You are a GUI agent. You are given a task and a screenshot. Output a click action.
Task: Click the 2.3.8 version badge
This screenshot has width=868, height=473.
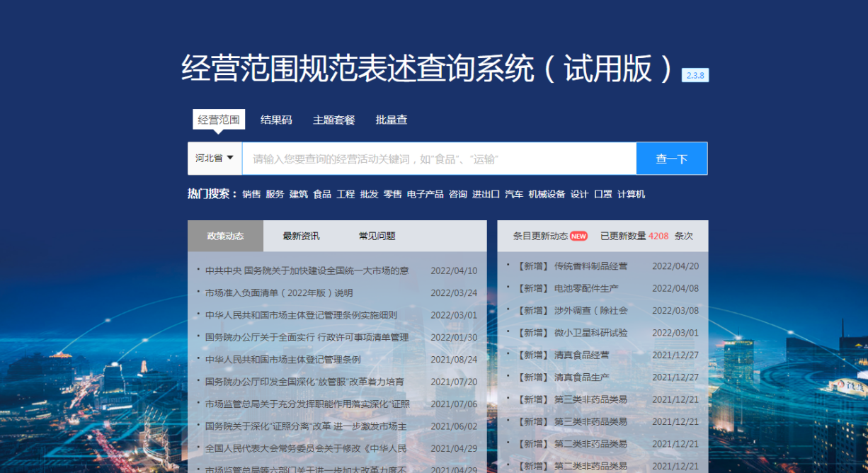(695, 75)
